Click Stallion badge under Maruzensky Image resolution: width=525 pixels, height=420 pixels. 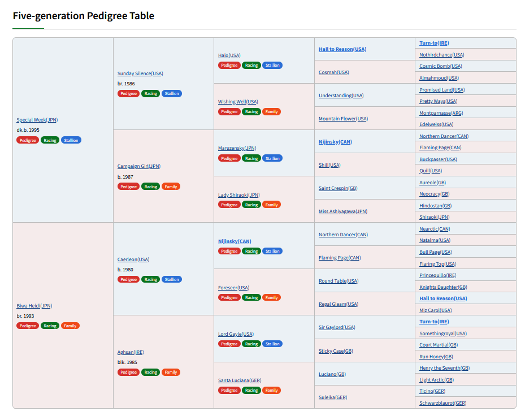click(x=272, y=158)
